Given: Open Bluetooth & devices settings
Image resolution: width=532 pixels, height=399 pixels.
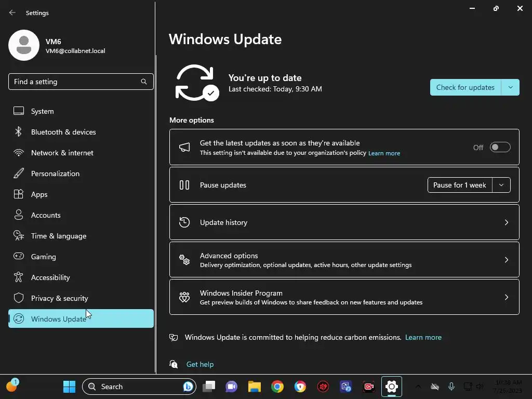Looking at the screenshot, I should pos(81,132).
